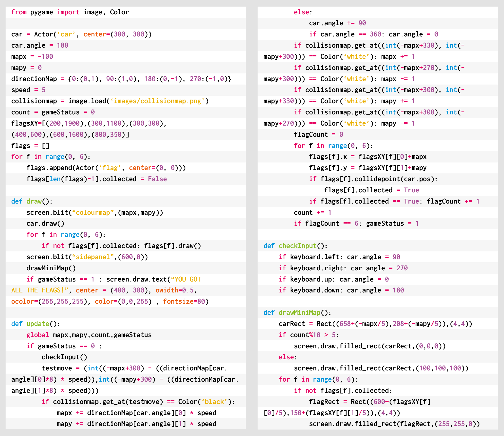Click the 'if count%10 > 5' line
Viewport: 504px width, 436px height.
tap(309, 335)
